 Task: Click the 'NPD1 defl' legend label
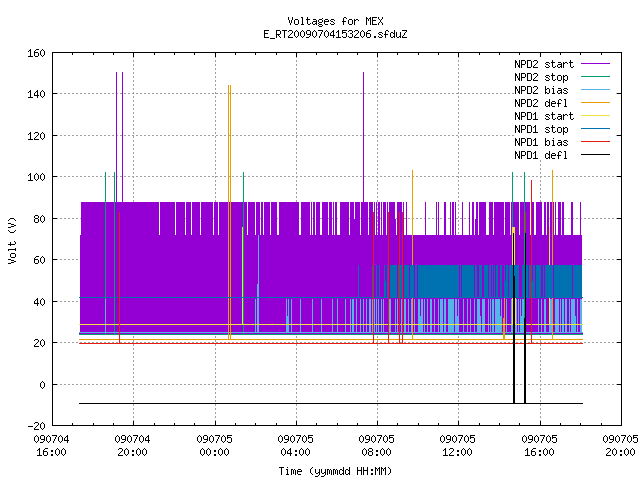[x=541, y=156]
